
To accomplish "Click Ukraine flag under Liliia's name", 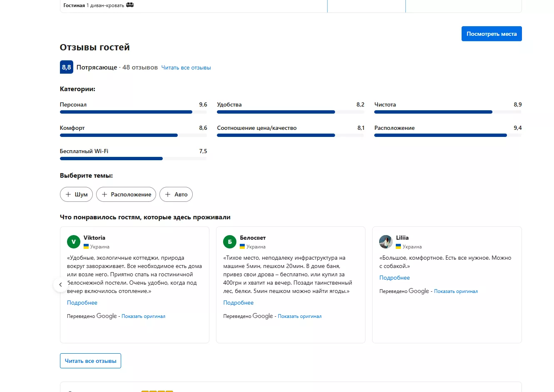I will 398,246.
